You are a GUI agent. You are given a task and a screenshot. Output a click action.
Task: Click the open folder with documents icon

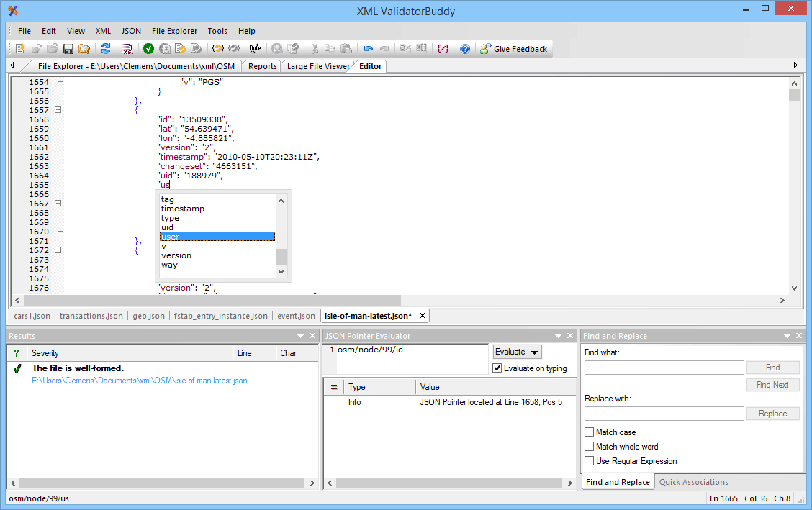tap(84, 49)
